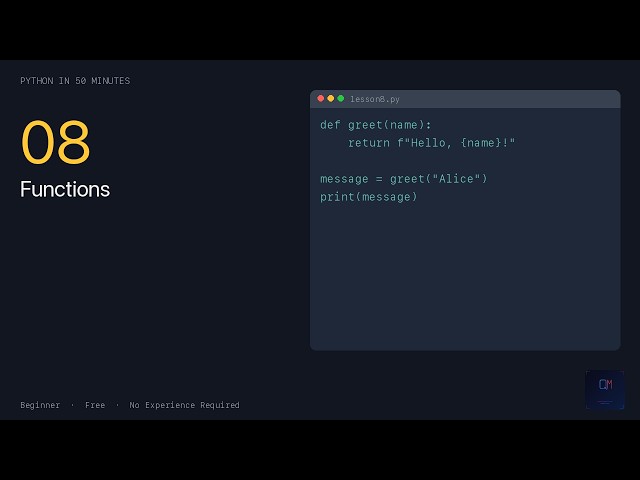Click the 'Beginner' label
Screen dimensions: 640x480
(40, 405)
